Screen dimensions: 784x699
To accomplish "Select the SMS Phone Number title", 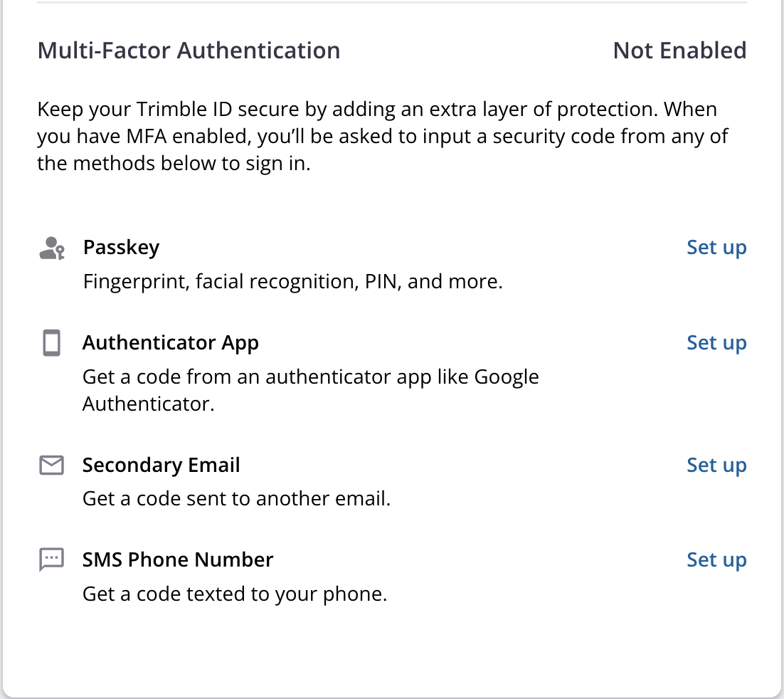I will [x=178, y=560].
